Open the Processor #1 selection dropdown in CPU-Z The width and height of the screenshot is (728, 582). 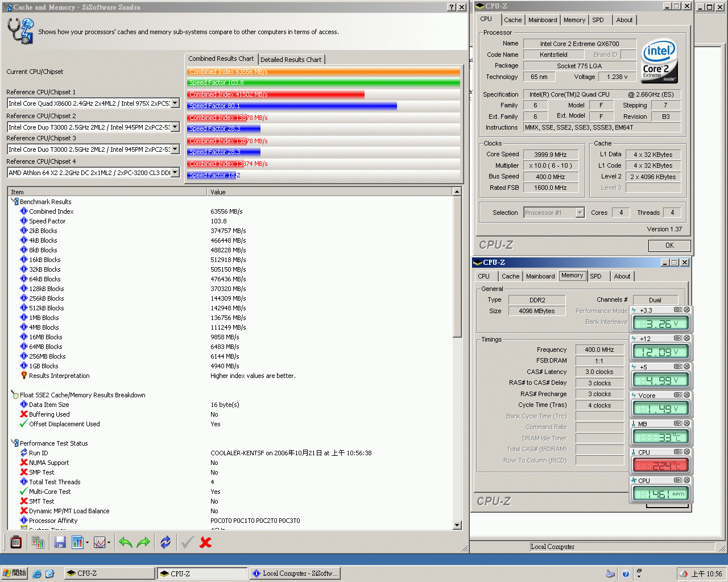coord(580,213)
